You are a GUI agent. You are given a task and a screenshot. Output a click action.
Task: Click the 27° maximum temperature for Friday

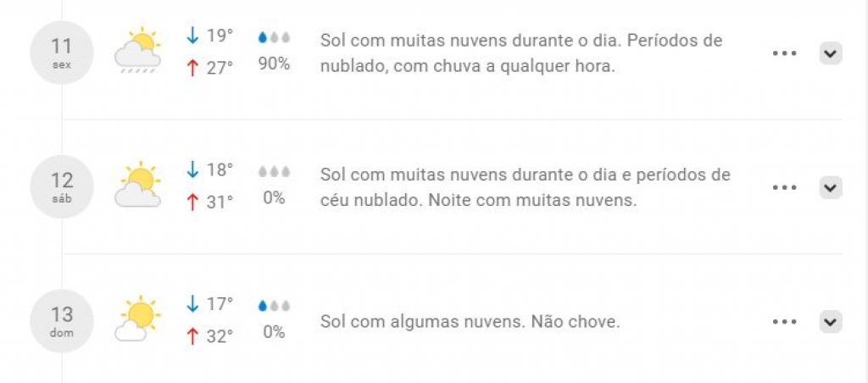pos(210,69)
